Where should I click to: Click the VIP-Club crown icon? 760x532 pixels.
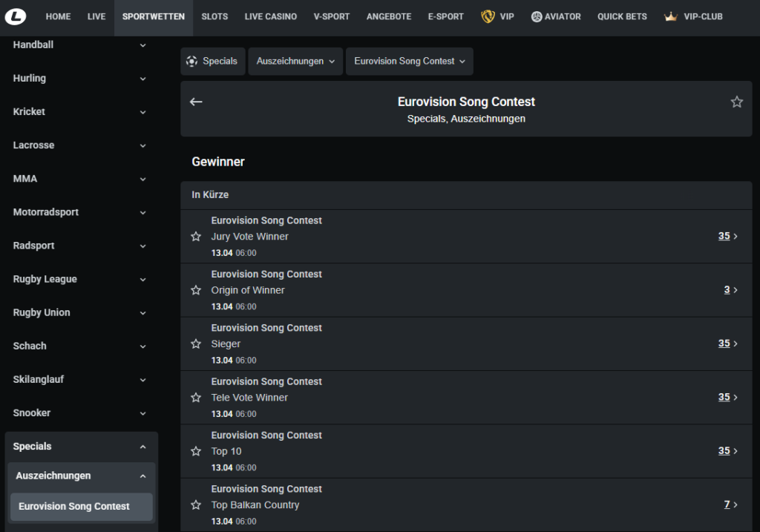671,16
